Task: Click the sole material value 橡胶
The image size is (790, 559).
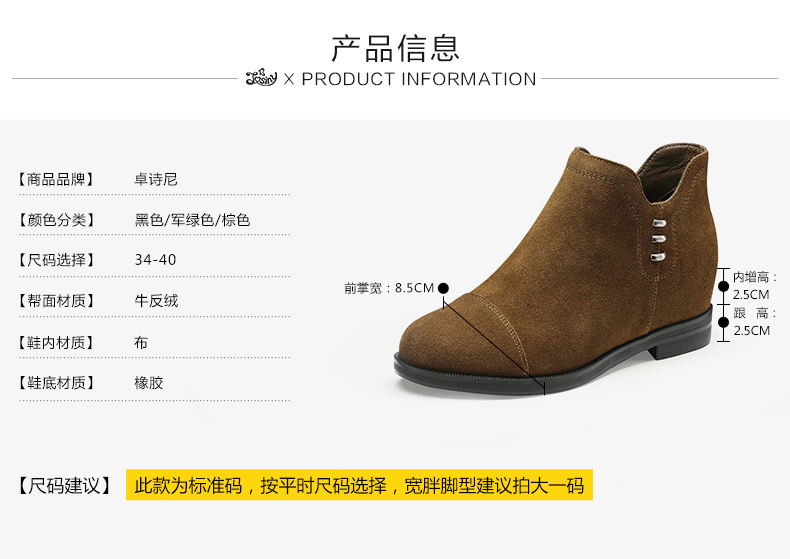Action: point(149,383)
